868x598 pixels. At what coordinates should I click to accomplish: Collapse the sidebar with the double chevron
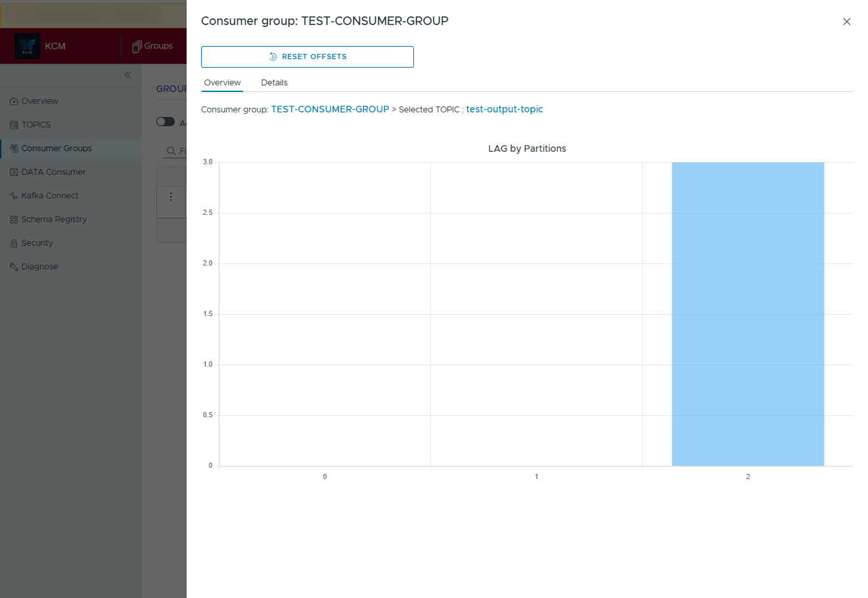coord(127,75)
